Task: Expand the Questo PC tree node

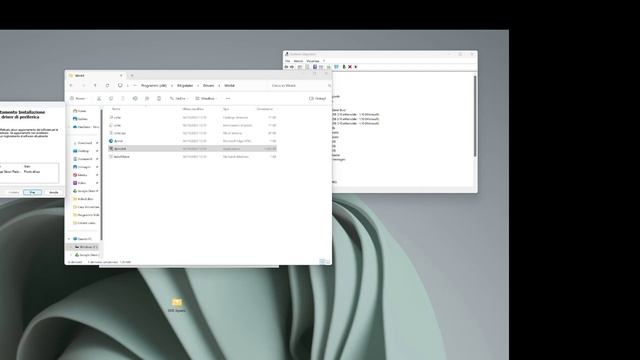Action: (69, 239)
